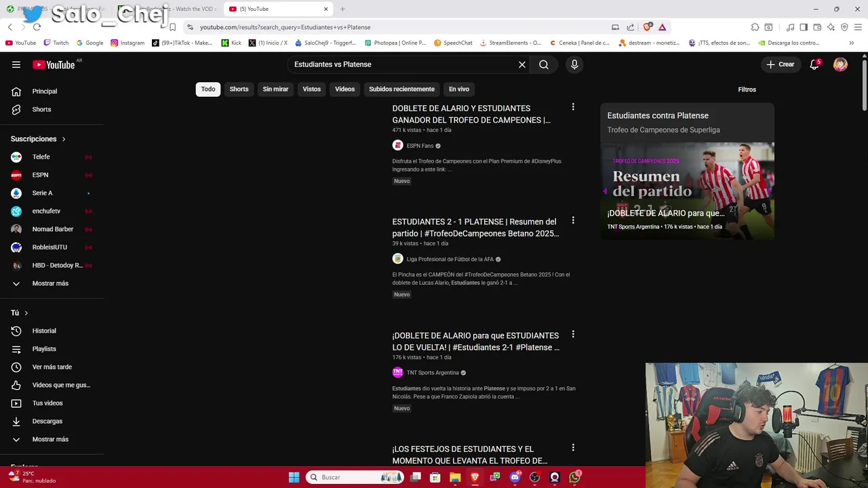Open a new browser tab

pos(342,9)
